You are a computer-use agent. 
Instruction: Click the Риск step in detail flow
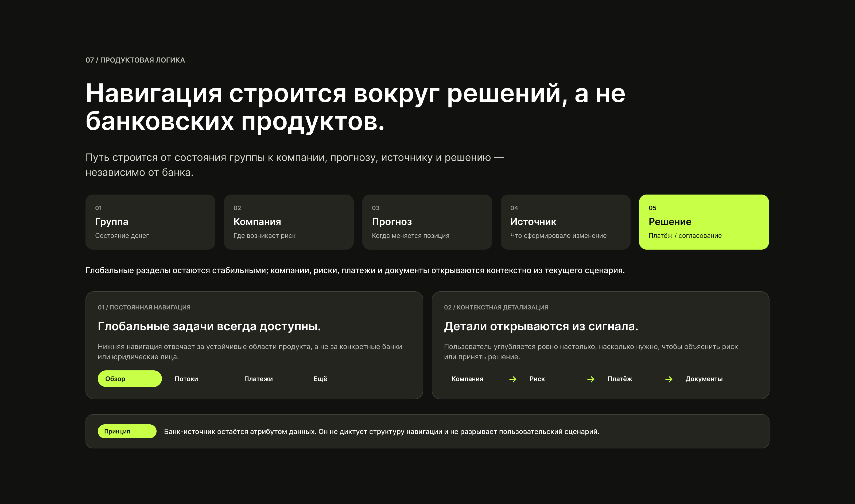[x=537, y=379]
